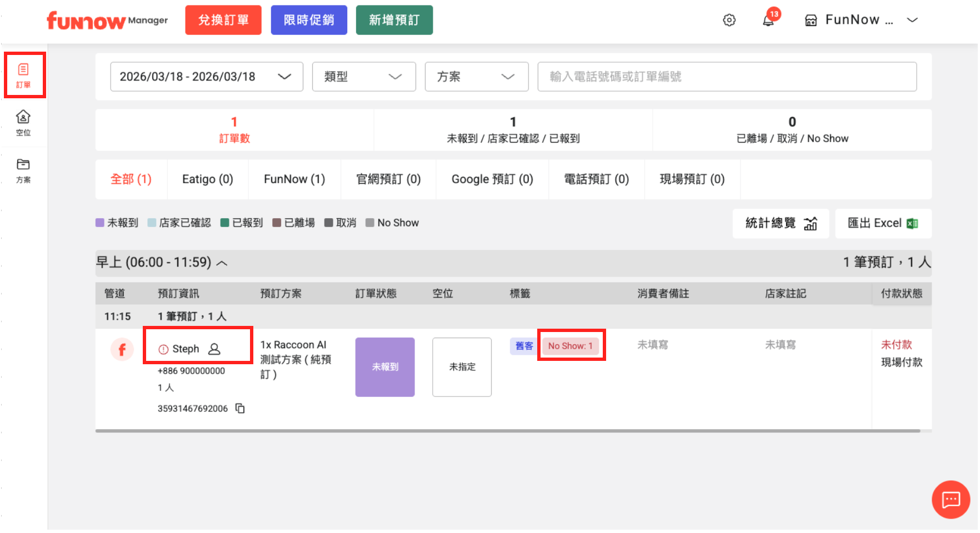Click the phone or order number search field

(x=727, y=77)
